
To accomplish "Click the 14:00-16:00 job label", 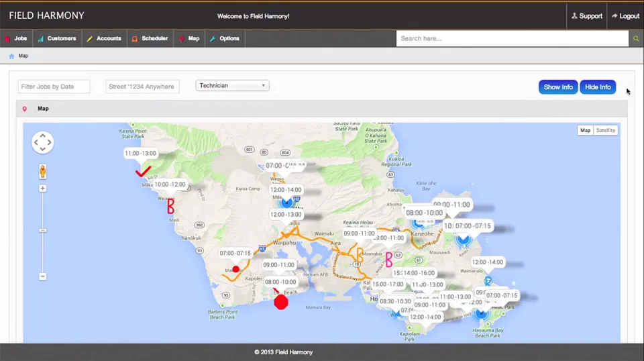I will click(419, 272).
